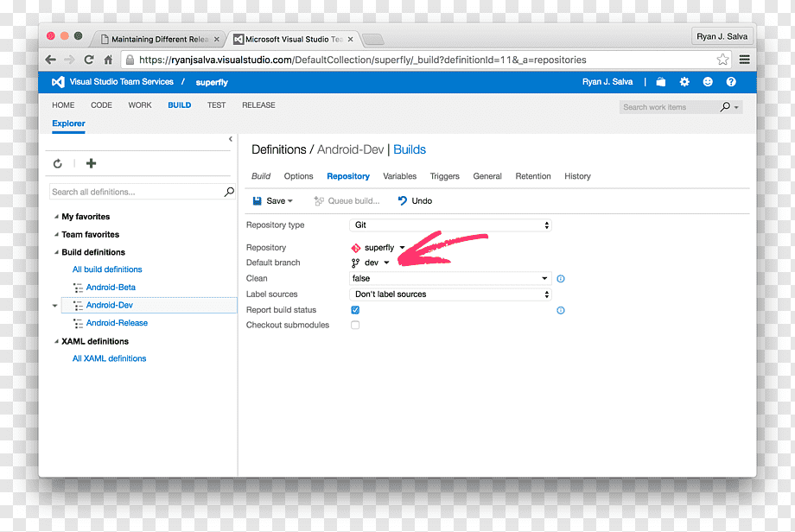Open help question mark icon
795x532 pixels.
[x=730, y=81]
